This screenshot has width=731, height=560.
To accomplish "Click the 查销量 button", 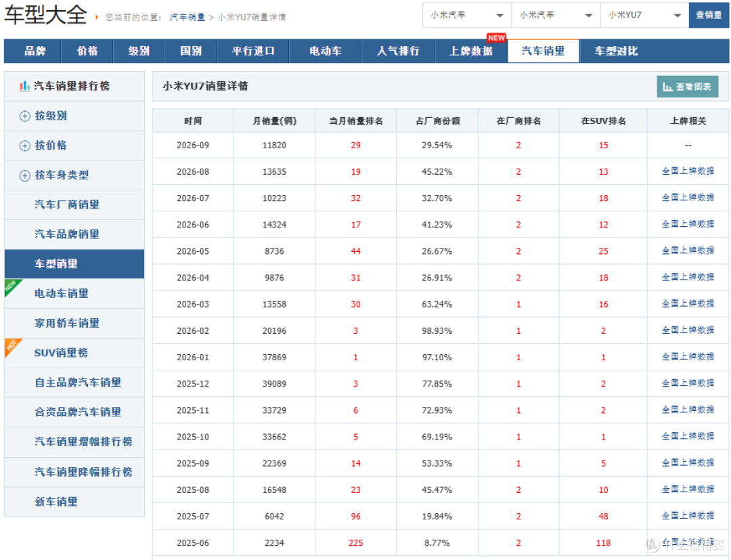I will [709, 16].
